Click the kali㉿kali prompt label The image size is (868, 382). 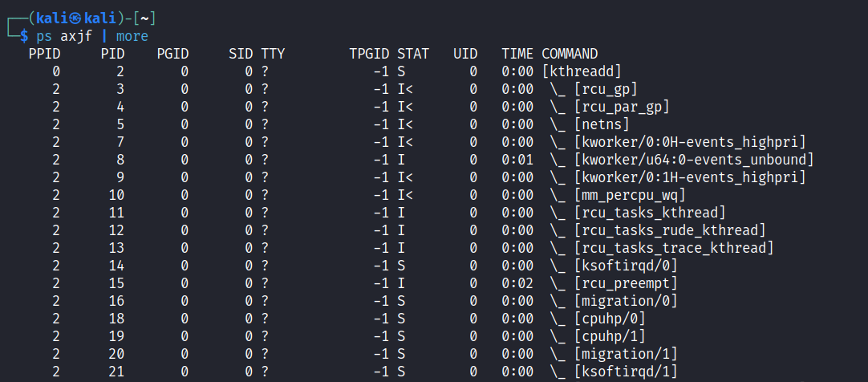pyautogui.click(x=80, y=17)
